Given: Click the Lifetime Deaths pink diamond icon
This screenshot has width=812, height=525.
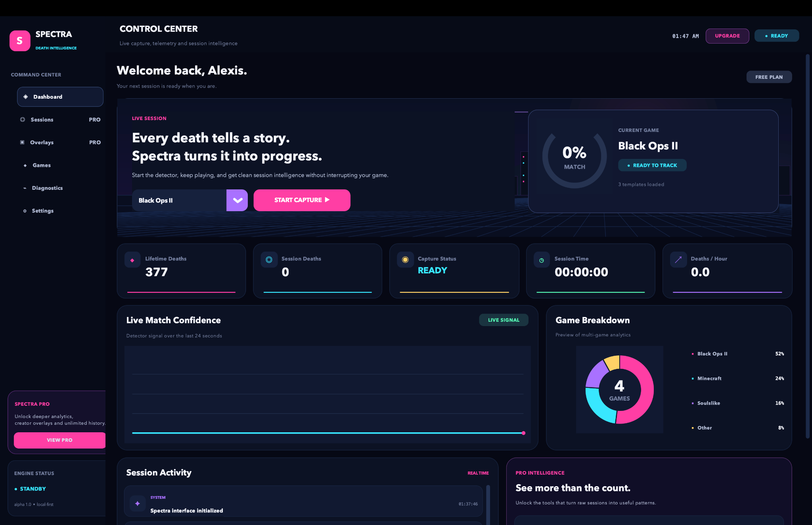Looking at the screenshot, I should [x=132, y=260].
